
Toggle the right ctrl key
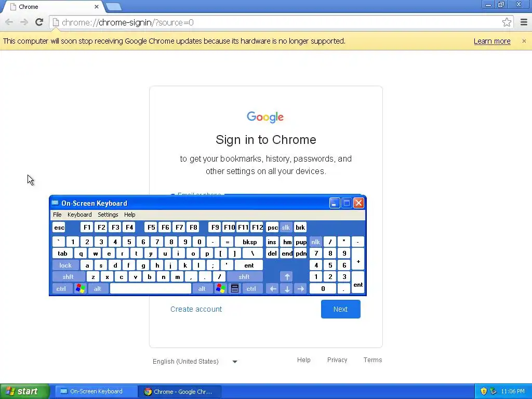click(x=251, y=289)
